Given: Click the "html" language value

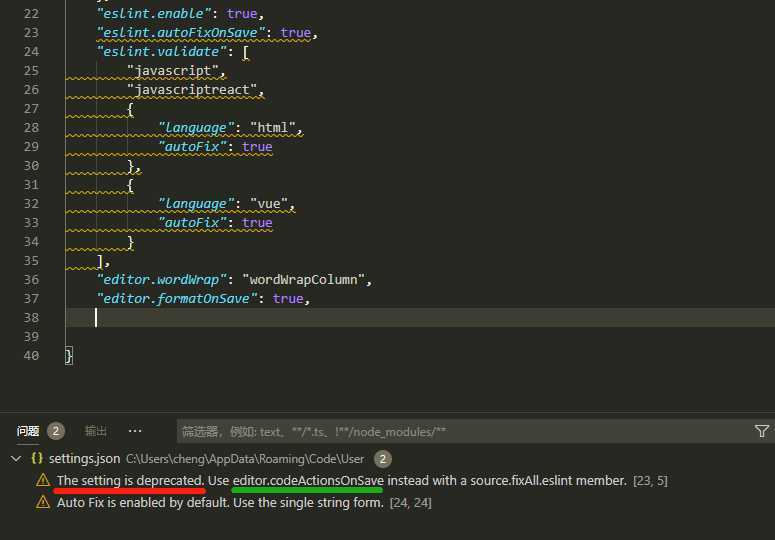Looking at the screenshot, I should (x=272, y=127).
